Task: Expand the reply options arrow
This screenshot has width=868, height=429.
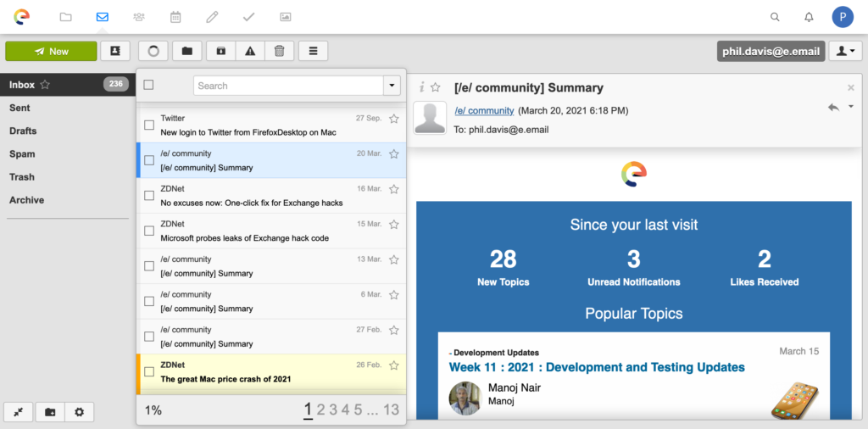Action: pos(851,106)
